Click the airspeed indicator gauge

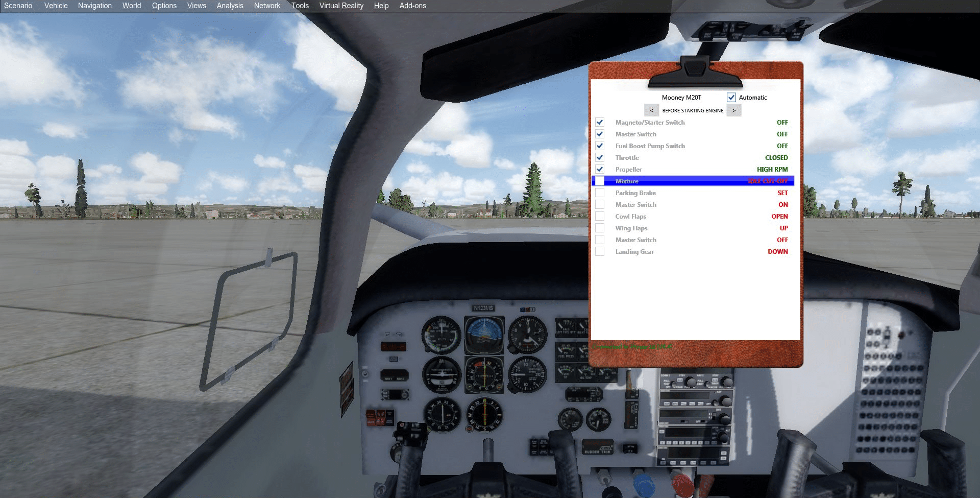[441, 335]
